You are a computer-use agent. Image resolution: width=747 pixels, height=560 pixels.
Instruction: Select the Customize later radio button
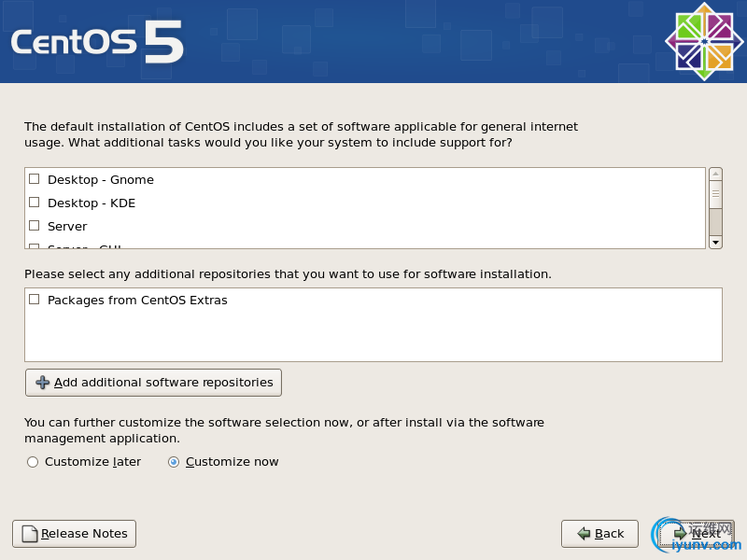(x=33, y=462)
